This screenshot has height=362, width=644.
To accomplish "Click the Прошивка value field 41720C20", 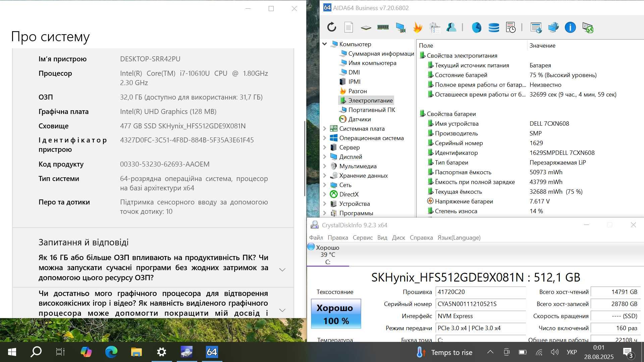I will pyautogui.click(x=480, y=292).
